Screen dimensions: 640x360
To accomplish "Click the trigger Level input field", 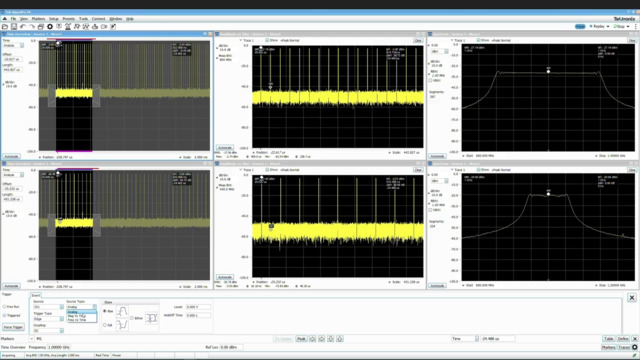I will click(198, 307).
